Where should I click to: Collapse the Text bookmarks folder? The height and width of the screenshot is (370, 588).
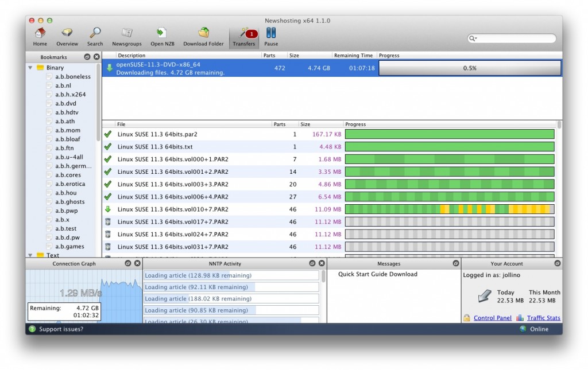(30, 255)
